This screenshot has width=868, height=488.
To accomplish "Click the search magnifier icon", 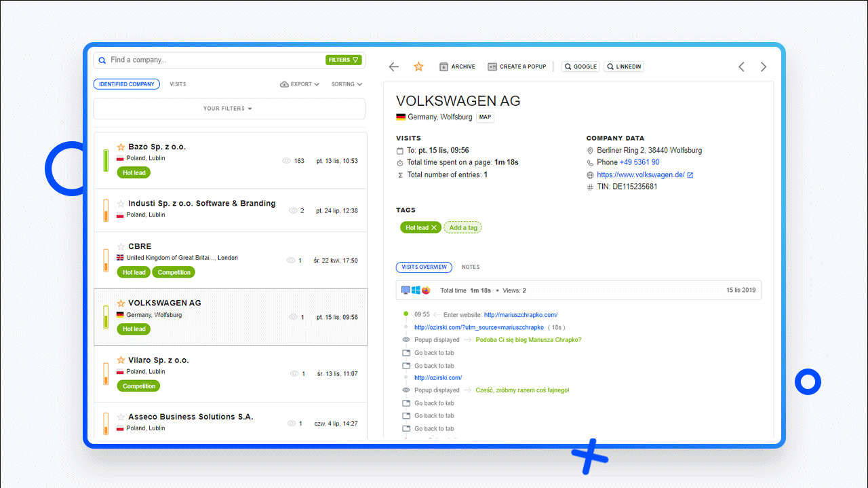I will tap(102, 60).
